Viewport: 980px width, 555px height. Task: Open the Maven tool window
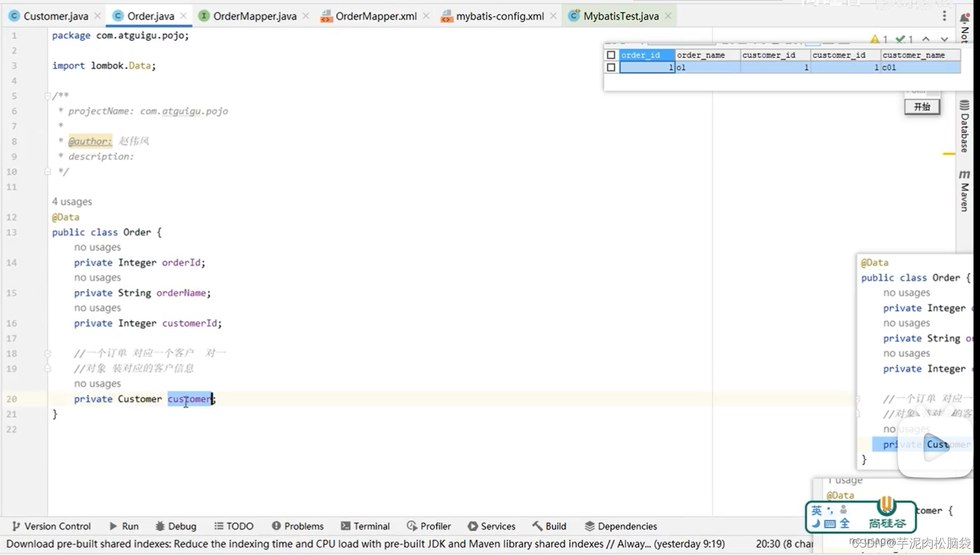[x=964, y=190]
